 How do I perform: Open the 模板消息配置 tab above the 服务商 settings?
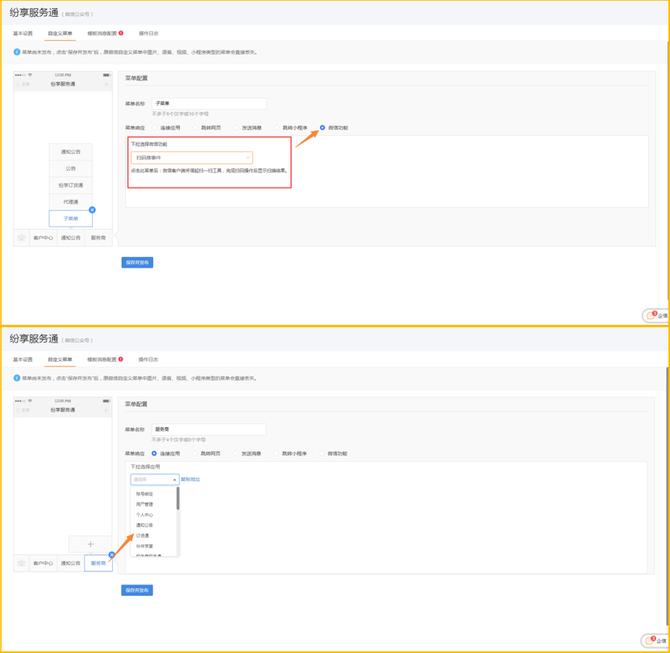pyautogui.click(x=103, y=358)
